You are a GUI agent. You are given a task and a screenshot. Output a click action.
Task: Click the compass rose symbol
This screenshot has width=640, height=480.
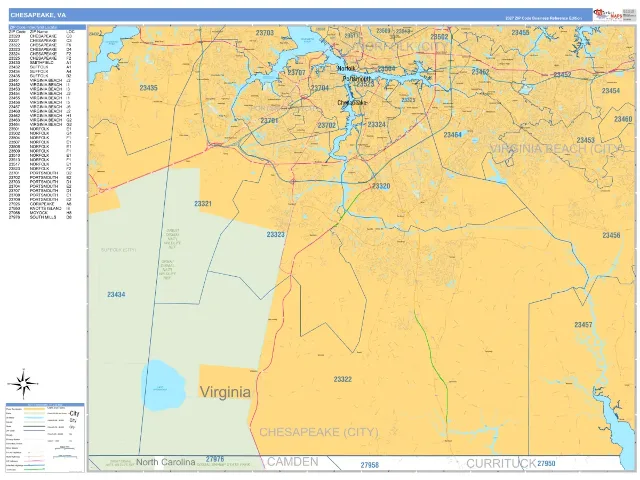point(23,384)
